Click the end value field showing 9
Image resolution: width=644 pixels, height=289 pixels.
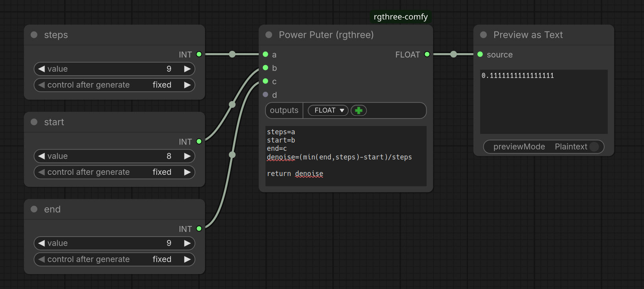pyautogui.click(x=114, y=243)
